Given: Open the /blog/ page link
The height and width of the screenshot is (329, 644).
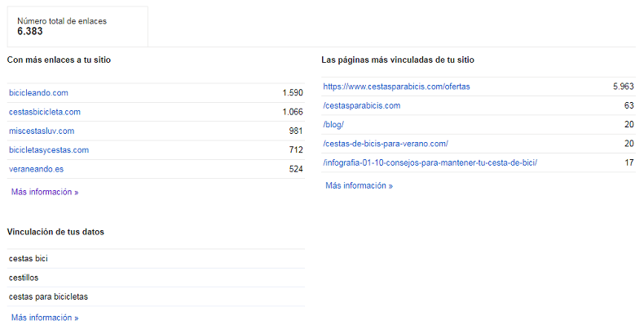Looking at the screenshot, I should tap(333, 124).
